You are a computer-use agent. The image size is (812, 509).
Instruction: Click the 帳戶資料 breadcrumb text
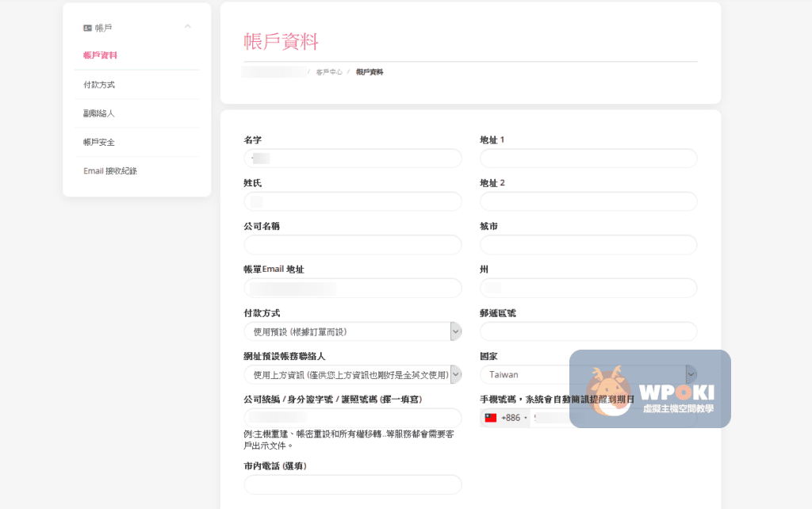[x=370, y=72]
